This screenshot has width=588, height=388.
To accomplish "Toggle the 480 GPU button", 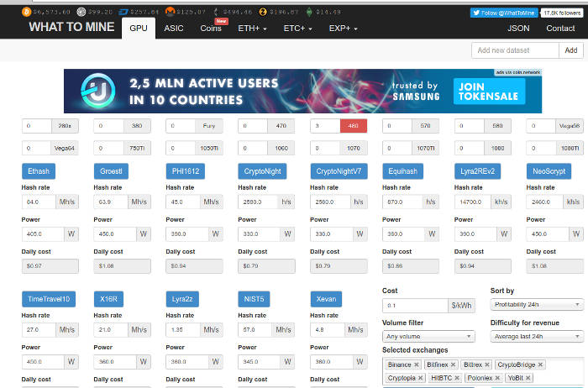I will coord(352,126).
